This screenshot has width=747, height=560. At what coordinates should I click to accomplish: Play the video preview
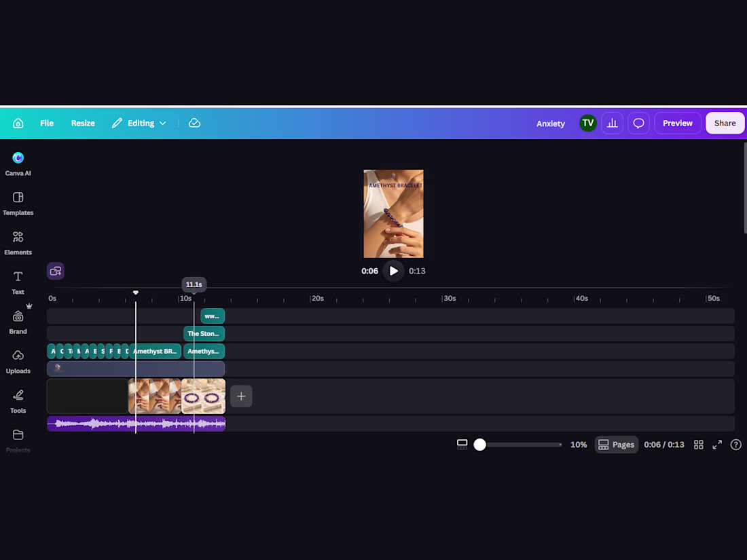[x=393, y=271]
